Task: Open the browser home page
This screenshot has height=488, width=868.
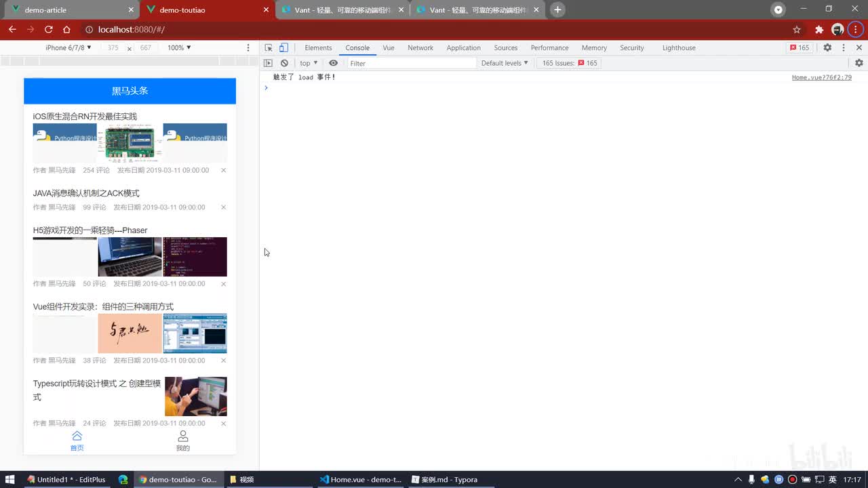Action: point(66,29)
